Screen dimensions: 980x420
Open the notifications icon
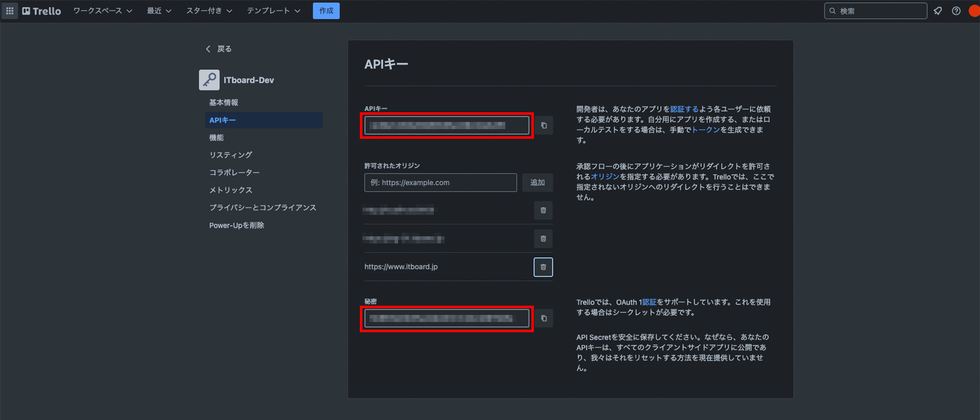938,11
